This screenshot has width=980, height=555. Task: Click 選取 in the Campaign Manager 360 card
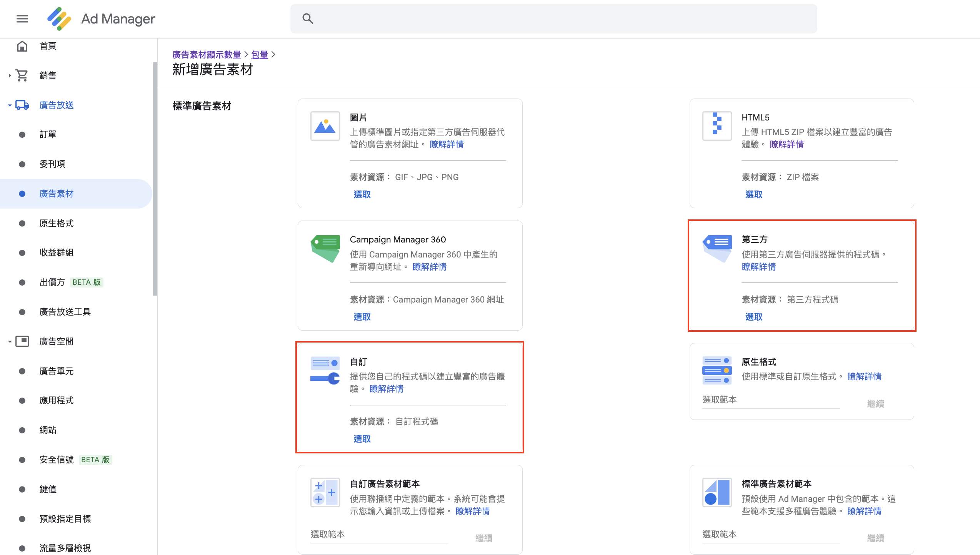click(362, 317)
